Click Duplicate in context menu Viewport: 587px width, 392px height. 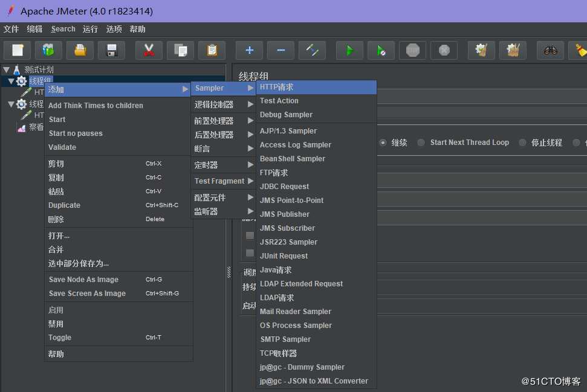point(118,205)
